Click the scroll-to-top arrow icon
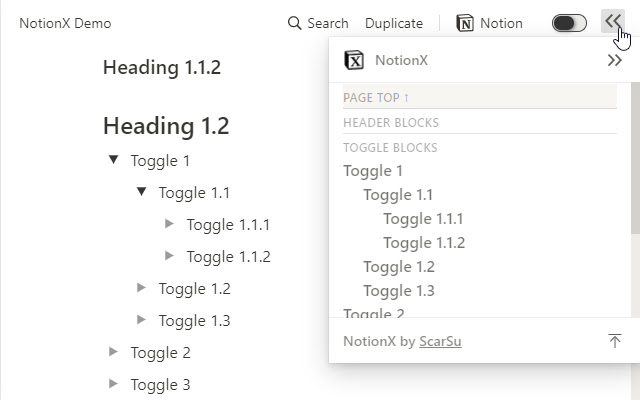640x400 pixels. click(x=615, y=341)
